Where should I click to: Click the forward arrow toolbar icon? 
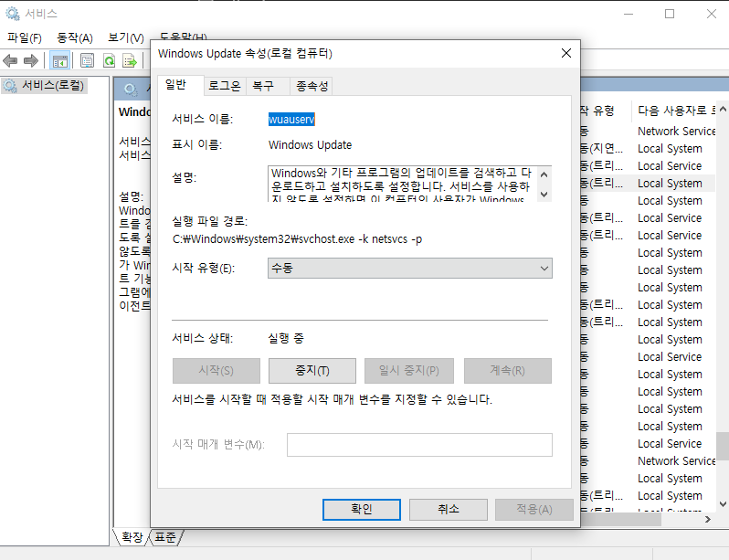(31, 61)
